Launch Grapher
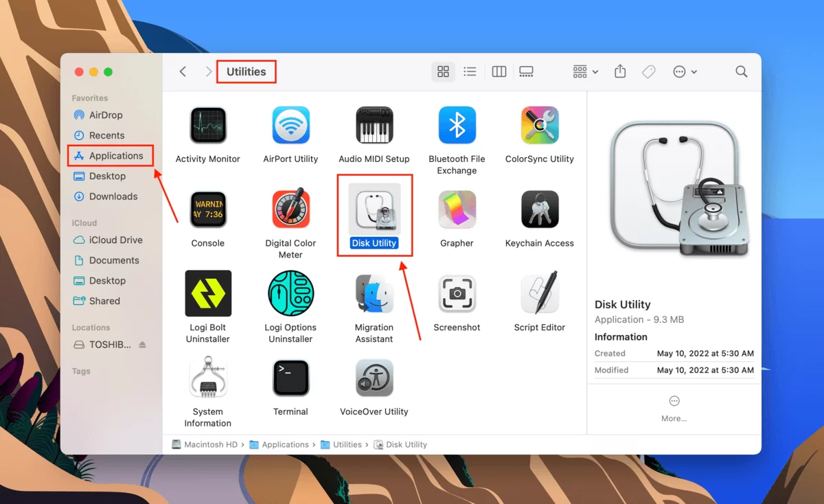The image size is (824, 504). [x=457, y=209]
